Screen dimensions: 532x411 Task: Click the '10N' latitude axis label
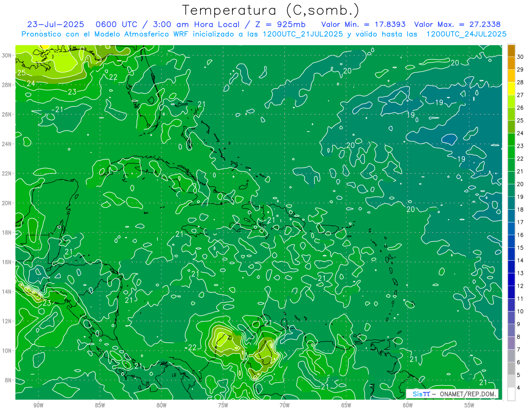[8, 350]
